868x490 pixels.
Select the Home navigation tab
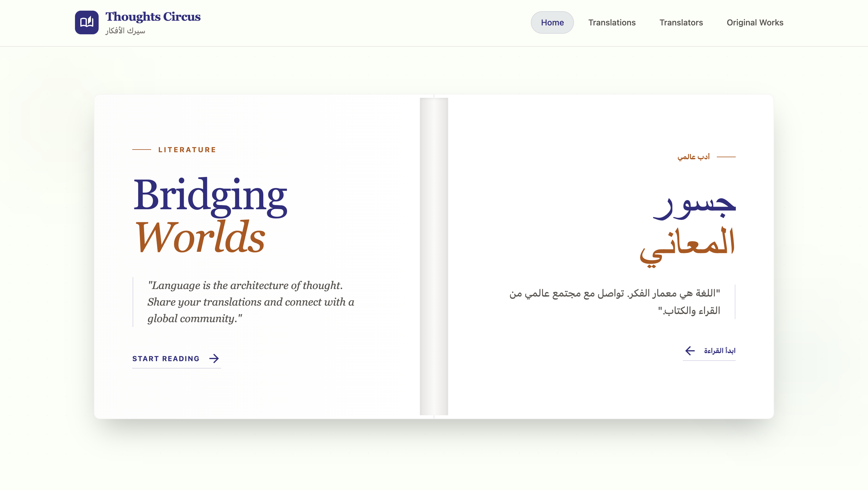click(x=552, y=22)
